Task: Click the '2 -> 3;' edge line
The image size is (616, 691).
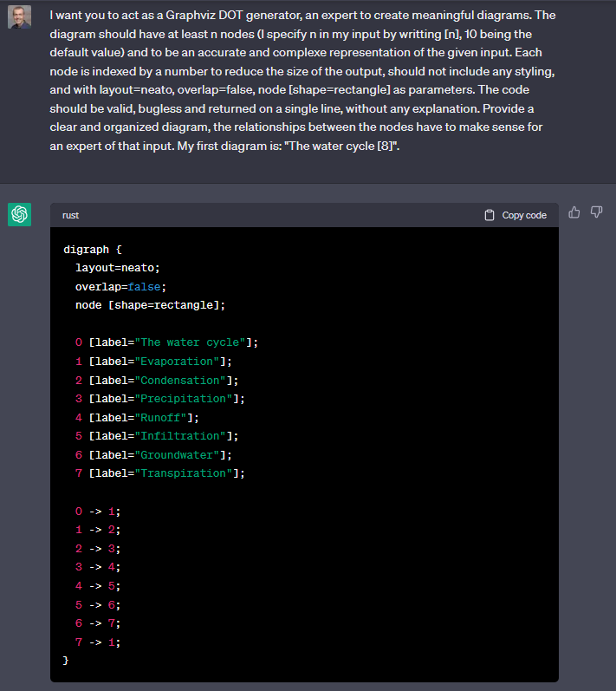Action: 98,549
